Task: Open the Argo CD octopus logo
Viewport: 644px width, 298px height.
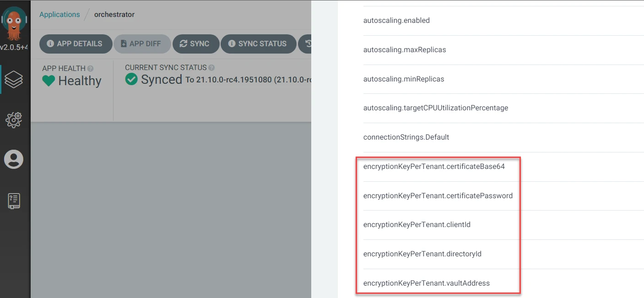Action: (x=15, y=23)
